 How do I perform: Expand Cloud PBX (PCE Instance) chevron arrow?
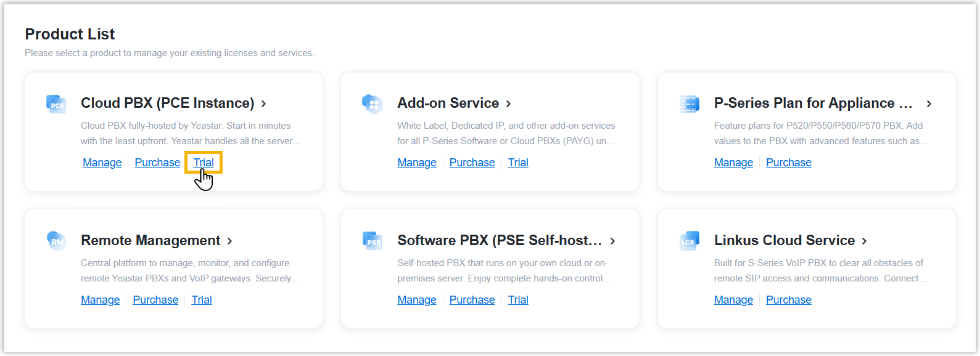pos(263,103)
